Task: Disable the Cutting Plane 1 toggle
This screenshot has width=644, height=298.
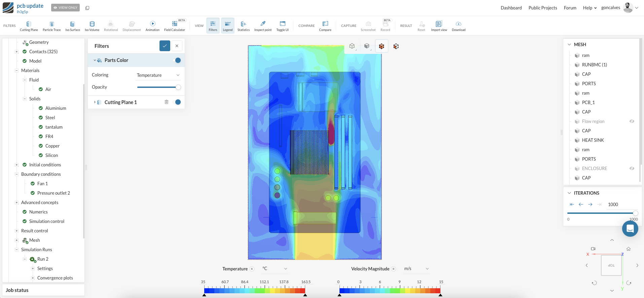Action: click(x=177, y=102)
